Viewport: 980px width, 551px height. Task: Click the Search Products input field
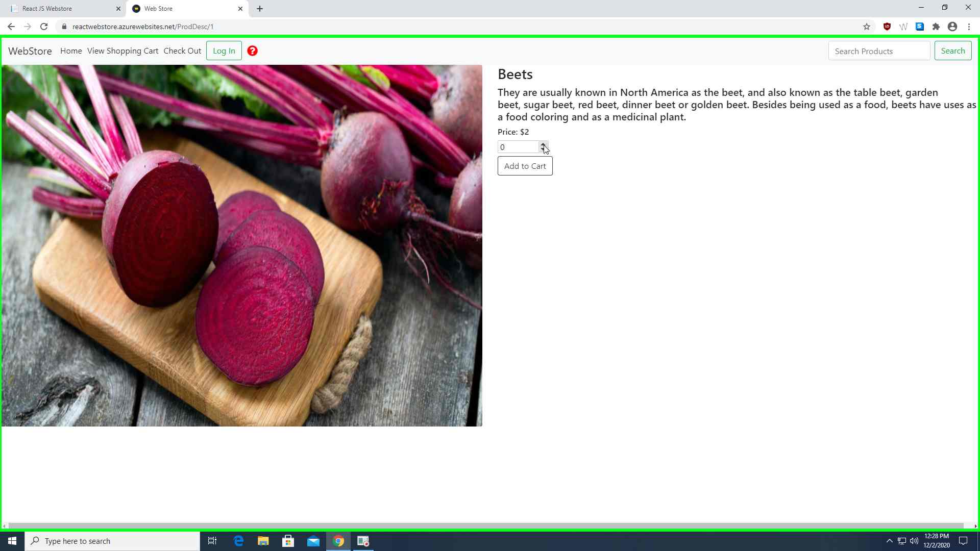(879, 51)
